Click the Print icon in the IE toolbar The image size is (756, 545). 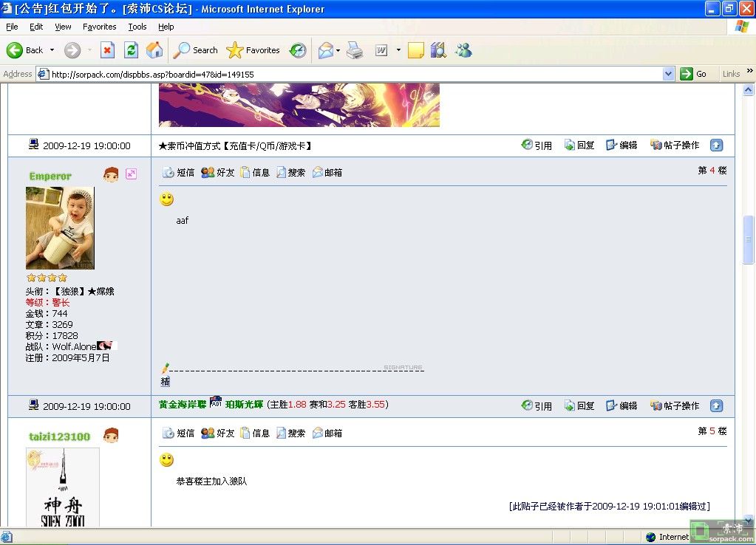[355, 50]
